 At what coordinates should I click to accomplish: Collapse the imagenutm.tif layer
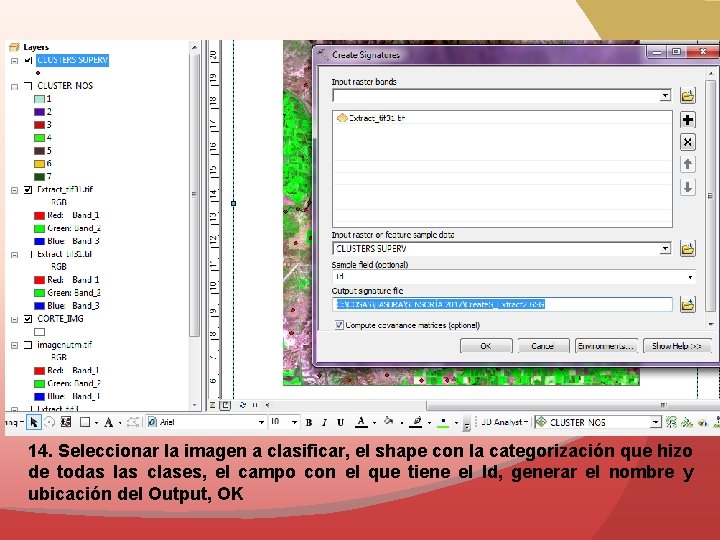(x=14, y=345)
